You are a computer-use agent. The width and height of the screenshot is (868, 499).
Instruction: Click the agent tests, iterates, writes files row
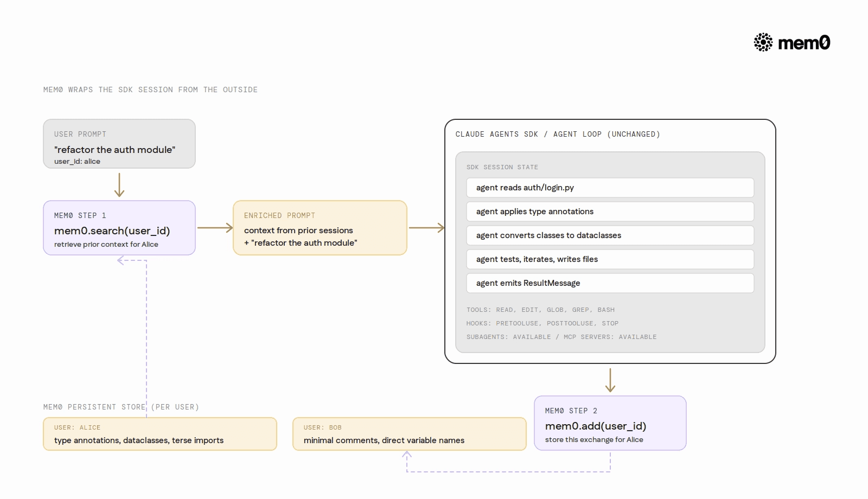tap(610, 259)
